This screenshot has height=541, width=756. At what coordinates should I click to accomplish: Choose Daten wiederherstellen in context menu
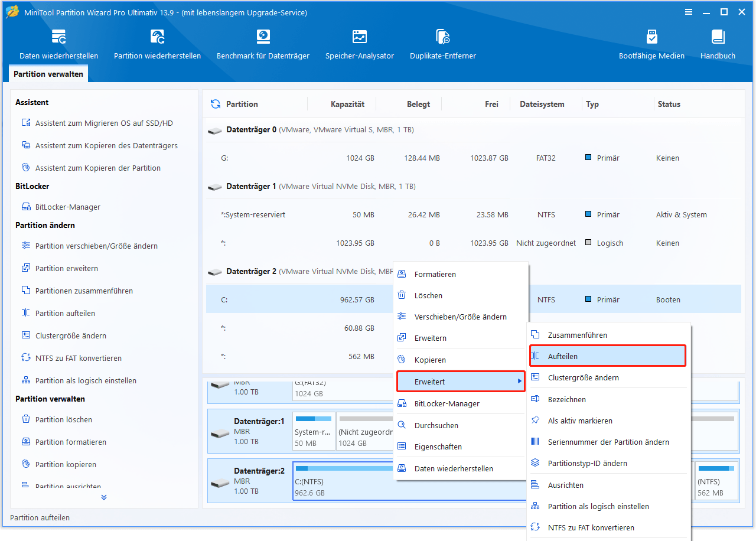460,468
